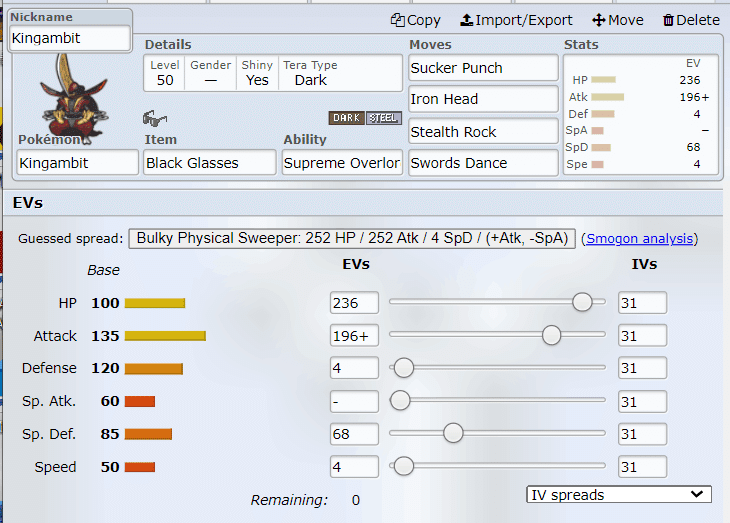Click the Black Glasses item icon
This screenshot has height=523, width=730.
point(155,118)
